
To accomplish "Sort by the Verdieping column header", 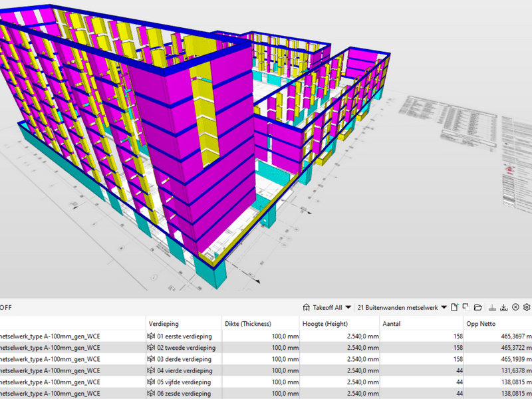I will [164, 324].
